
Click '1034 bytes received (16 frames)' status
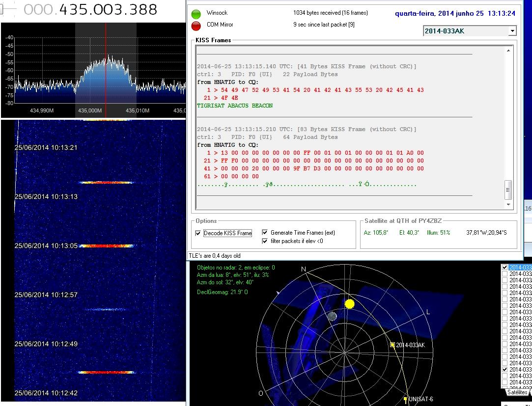click(331, 13)
